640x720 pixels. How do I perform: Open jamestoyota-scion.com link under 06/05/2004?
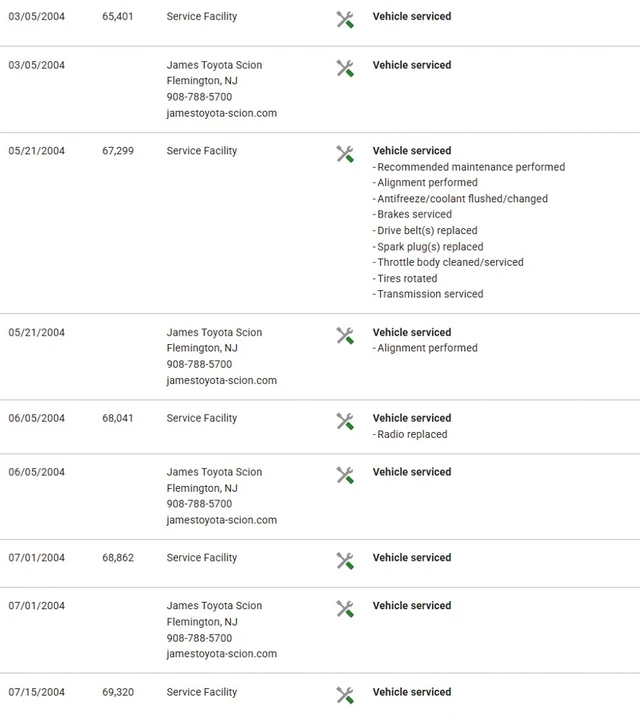click(222, 520)
